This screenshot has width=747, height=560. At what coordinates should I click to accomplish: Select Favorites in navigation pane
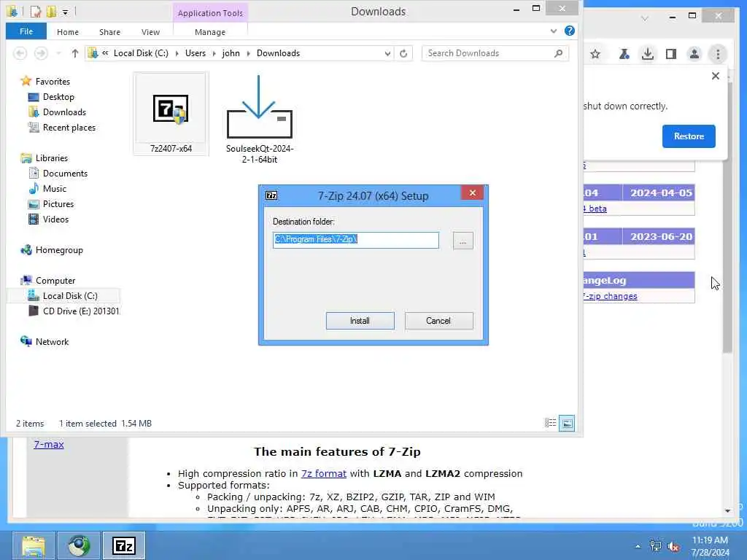[x=53, y=82]
